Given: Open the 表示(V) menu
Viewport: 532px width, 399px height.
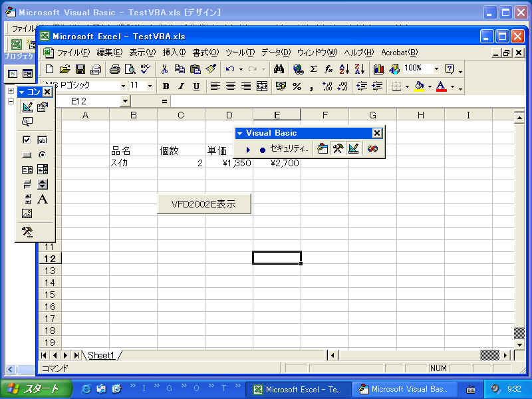Looking at the screenshot, I should pos(142,53).
